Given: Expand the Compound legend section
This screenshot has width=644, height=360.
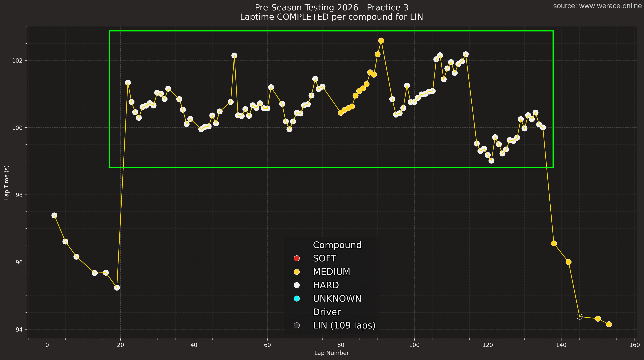Looking at the screenshot, I should tap(337, 245).
